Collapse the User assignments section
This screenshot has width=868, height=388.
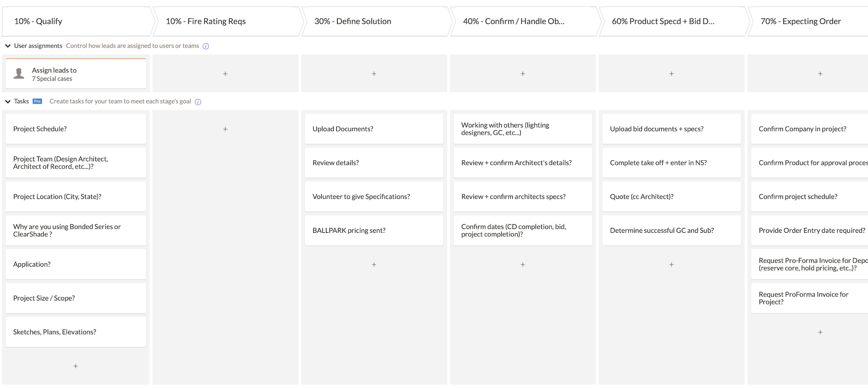(8, 46)
